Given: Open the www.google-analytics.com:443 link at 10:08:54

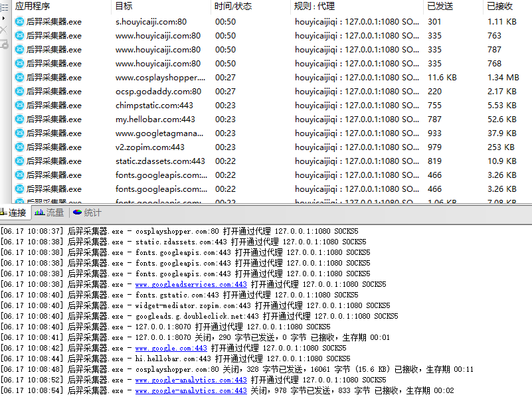Looking at the screenshot, I should click(191, 390).
